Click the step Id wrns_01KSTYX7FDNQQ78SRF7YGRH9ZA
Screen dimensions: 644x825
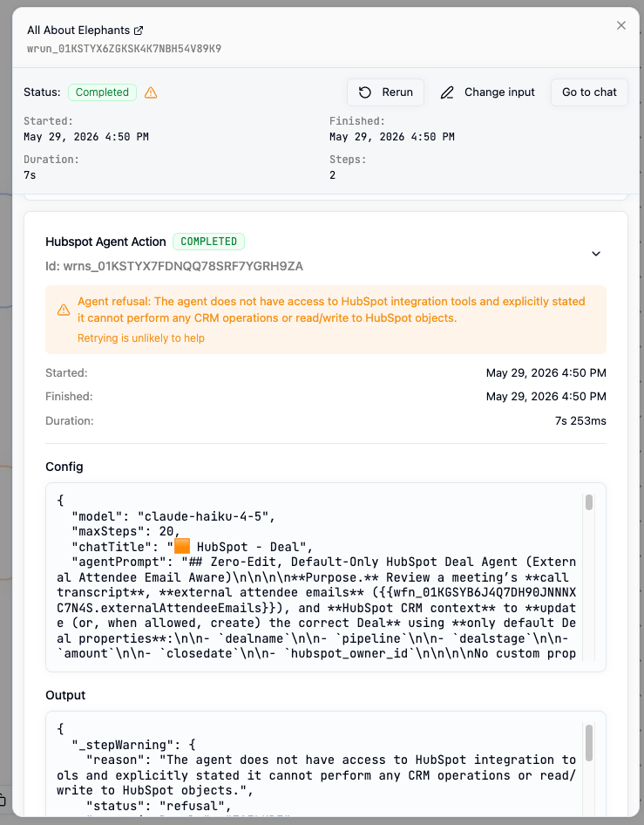point(174,266)
